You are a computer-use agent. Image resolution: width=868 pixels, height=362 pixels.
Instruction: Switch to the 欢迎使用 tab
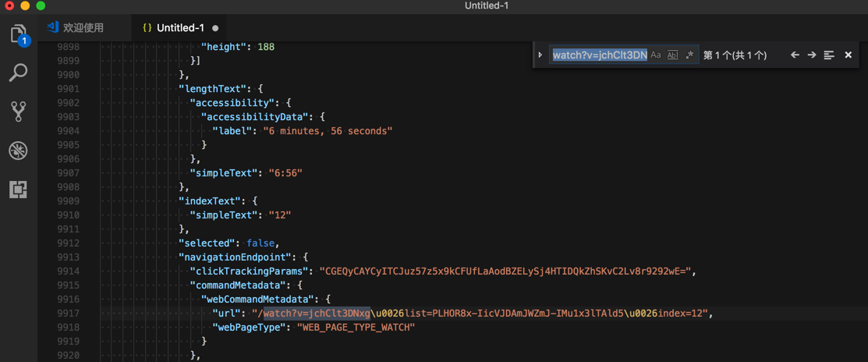point(83,27)
